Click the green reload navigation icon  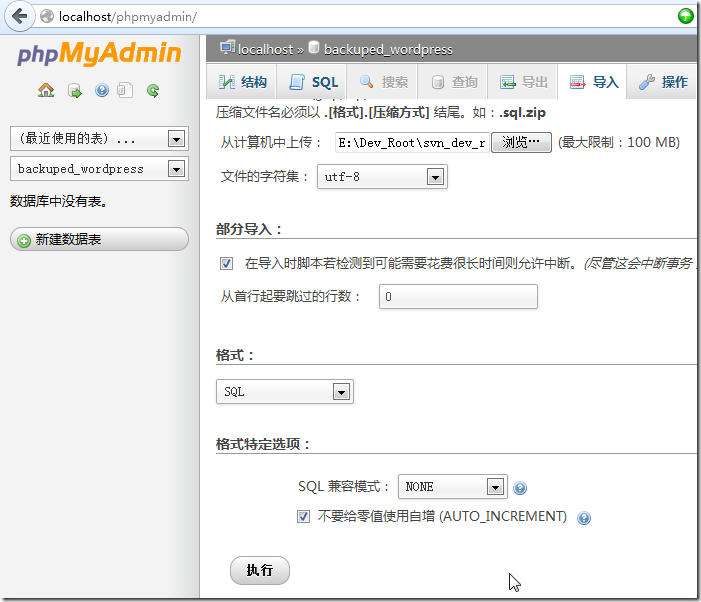pyautogui.click(x=153, y=91)
